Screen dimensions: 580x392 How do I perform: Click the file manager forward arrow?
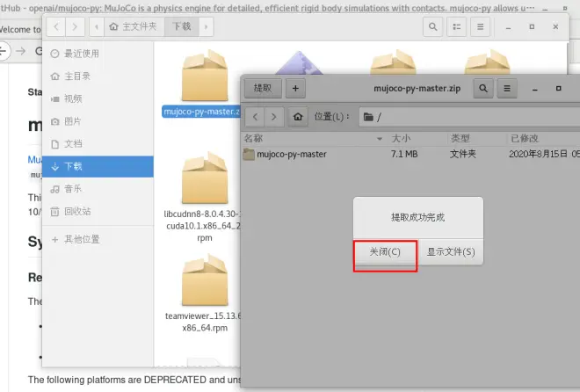coord(75,26)
